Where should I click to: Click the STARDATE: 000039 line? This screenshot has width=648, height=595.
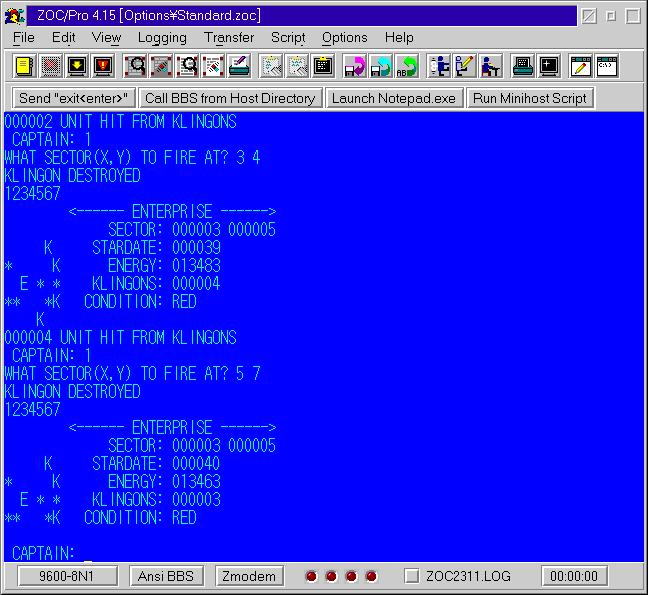click(156, 248)
